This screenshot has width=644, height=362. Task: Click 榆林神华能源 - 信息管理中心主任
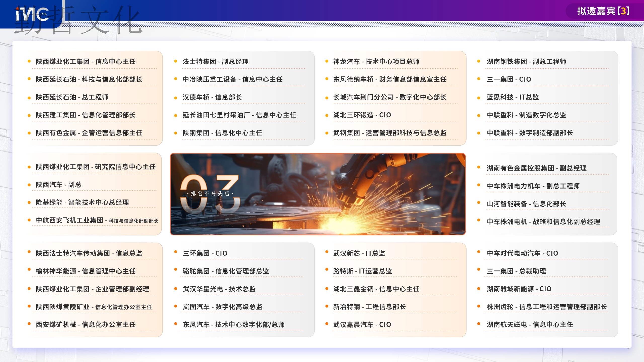(x=86, y=271)
